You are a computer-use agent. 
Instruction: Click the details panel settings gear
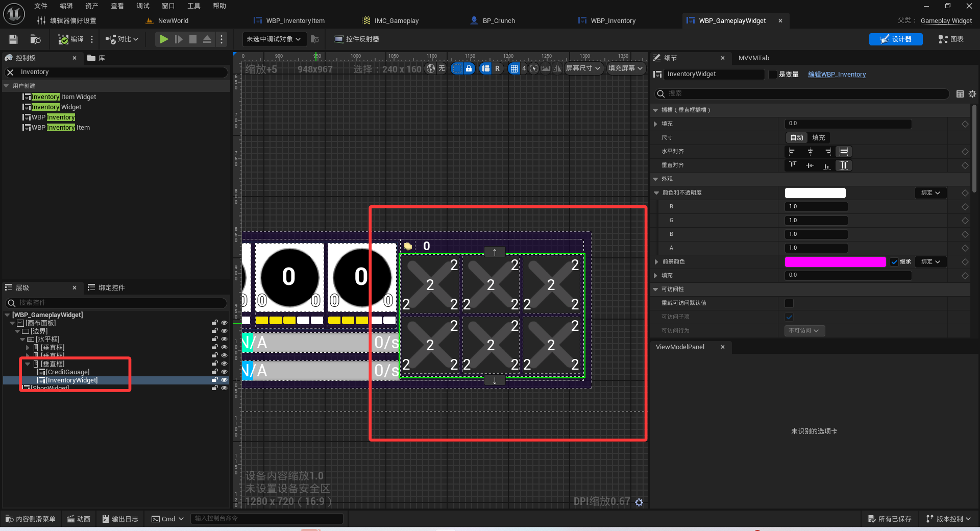coord(972,94)
